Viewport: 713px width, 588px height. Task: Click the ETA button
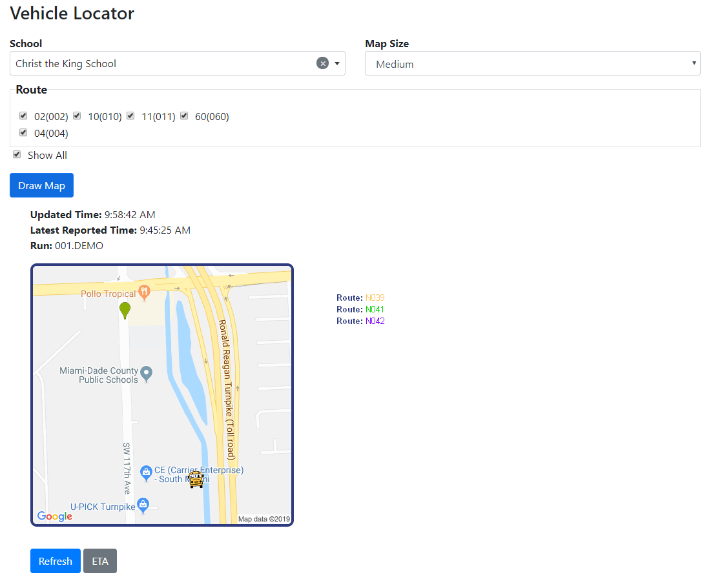(100, 561)
